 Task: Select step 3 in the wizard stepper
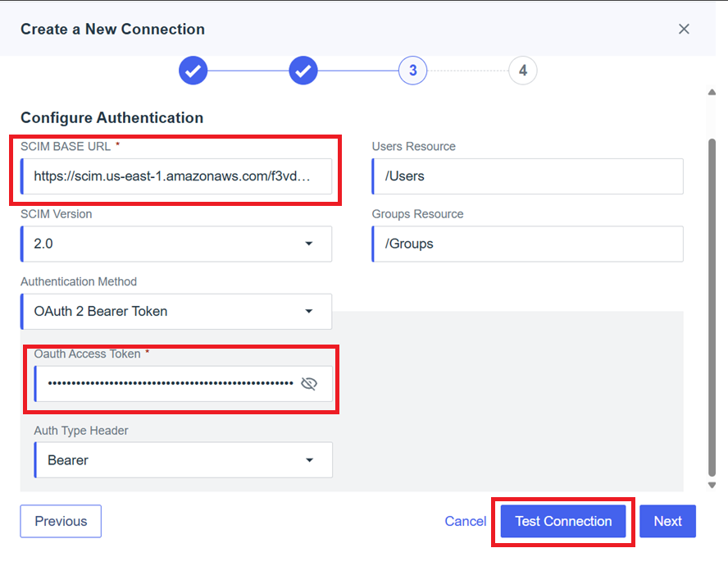point(412,71)
